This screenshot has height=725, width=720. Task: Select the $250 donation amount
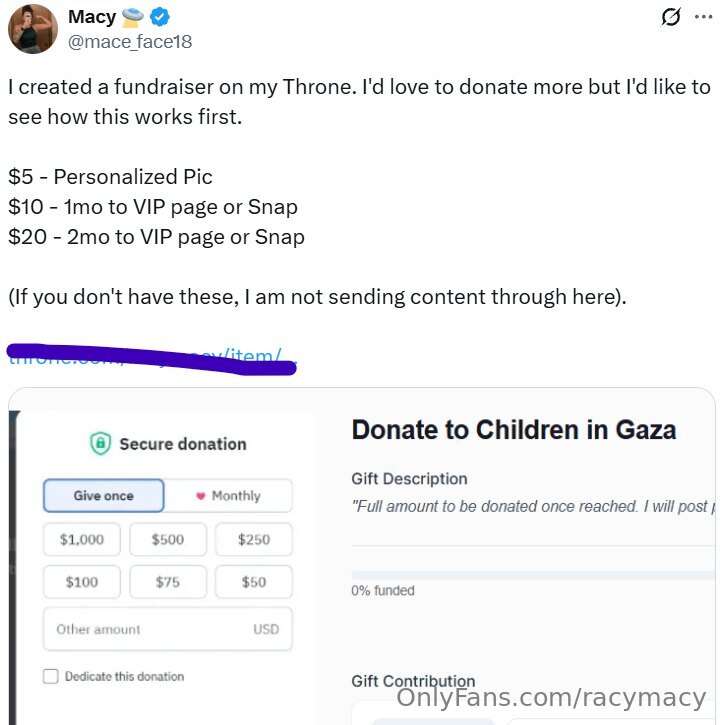click(254, 539)
